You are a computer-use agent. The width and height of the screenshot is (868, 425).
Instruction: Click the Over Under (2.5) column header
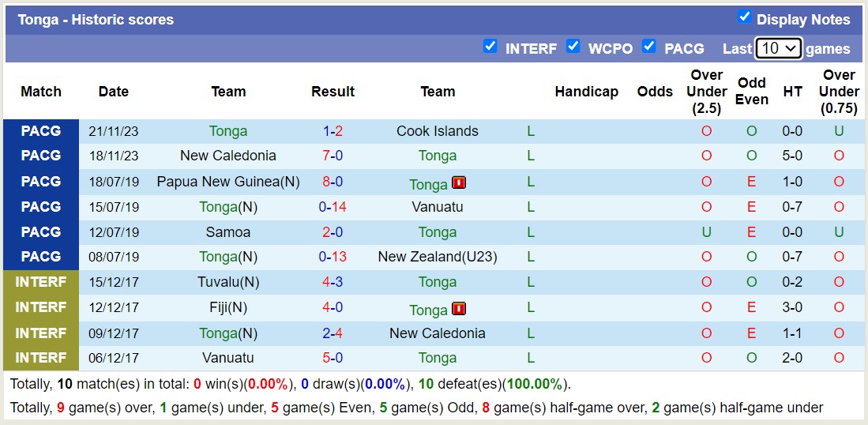[706, 92]
